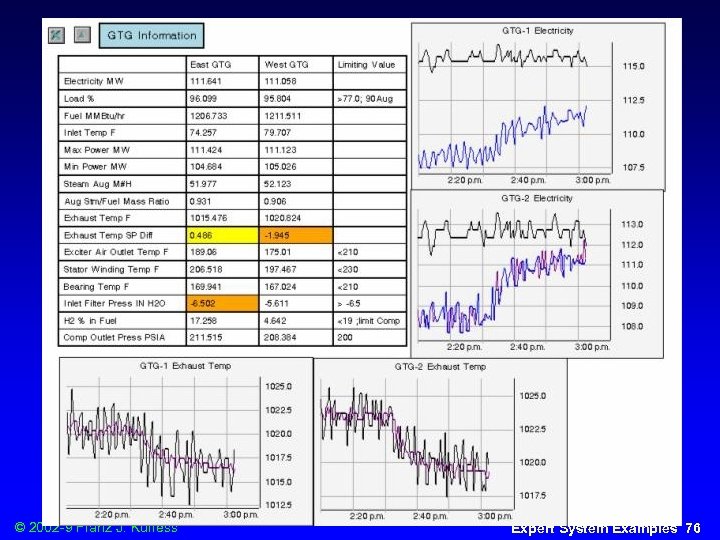This screenshot has height=540, width=720.
Task: Click yellow highlighted cell 0.486
Action: (x=223, y=236)
